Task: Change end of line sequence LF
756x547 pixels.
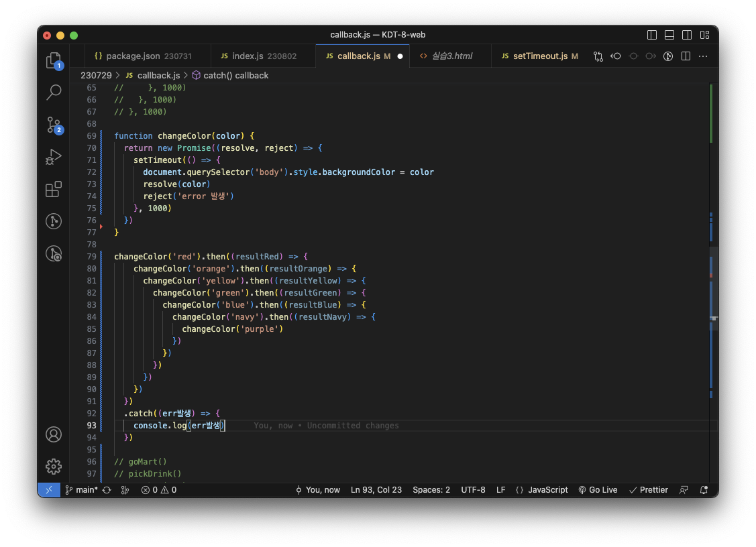Action: (501, 489)
